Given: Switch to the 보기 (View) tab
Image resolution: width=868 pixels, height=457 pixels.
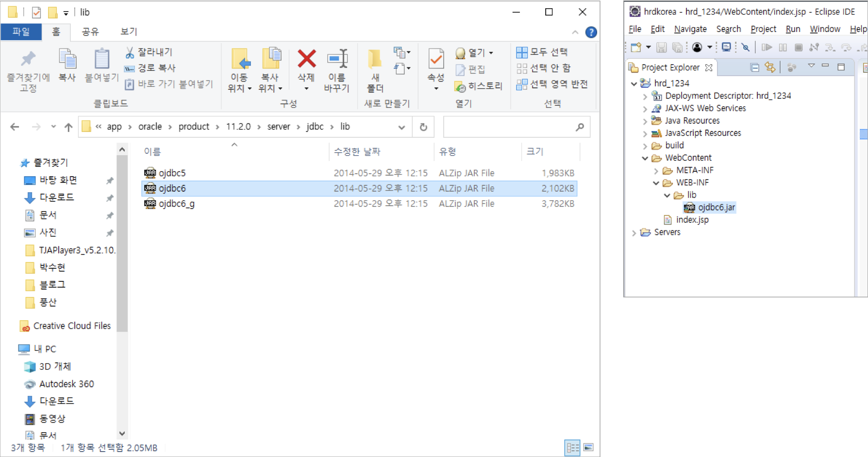Looking at the screenshot, I should (x=129, y=32).
